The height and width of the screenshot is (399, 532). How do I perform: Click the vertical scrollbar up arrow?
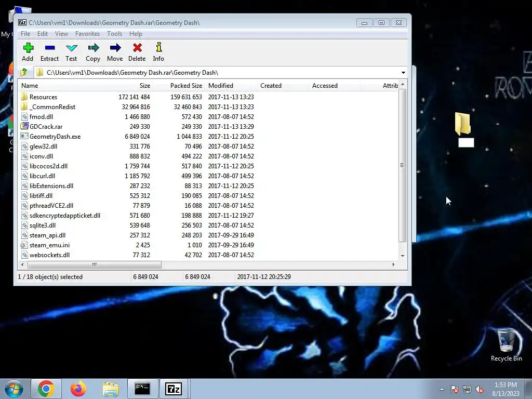403,84
